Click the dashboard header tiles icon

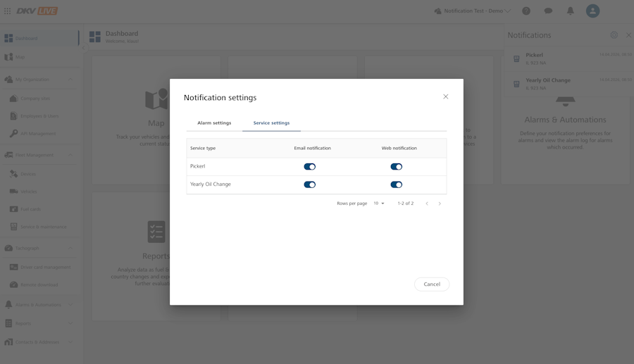(x=95, y=37)
